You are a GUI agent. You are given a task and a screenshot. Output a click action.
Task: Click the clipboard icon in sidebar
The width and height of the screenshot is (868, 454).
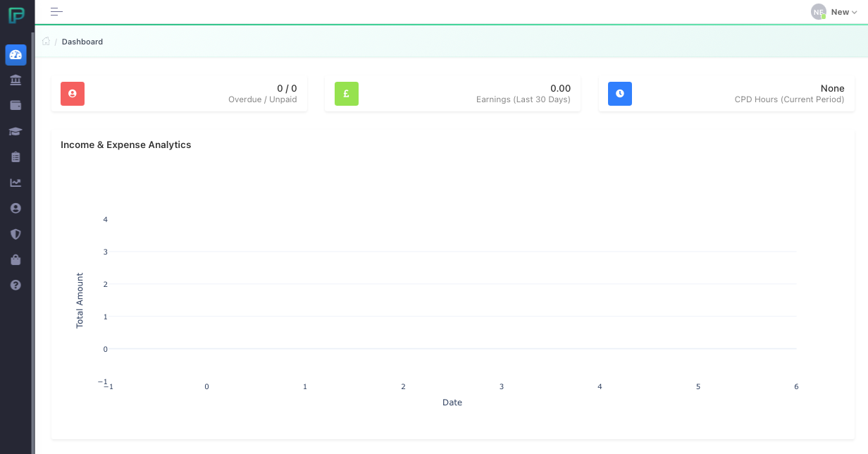pyautogui.click(x=15, y=157)
